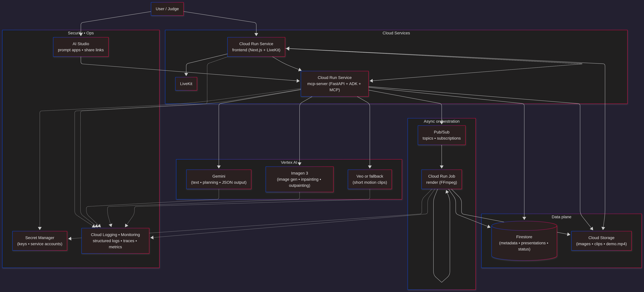This screenshot has width=644, height=292.
Task: Click the Veo or fallback node
Action: coord(369,179)
